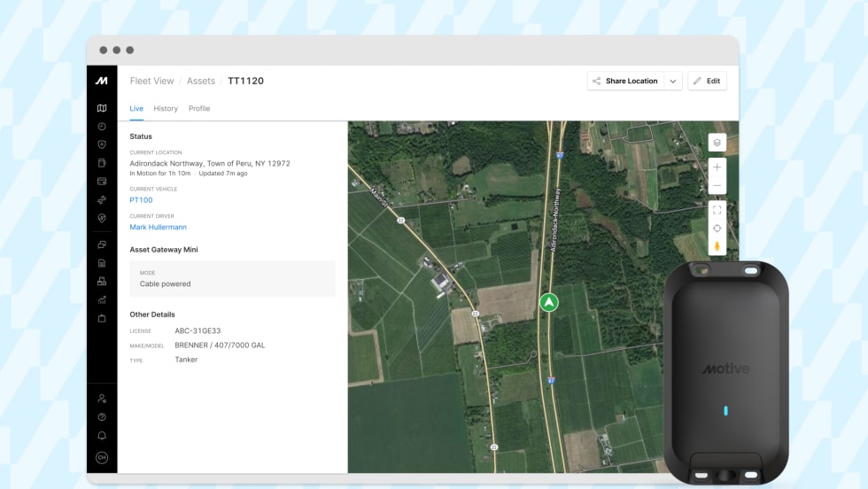Click the Share Location button
This screenshot has height=489, width=868.
pos(624,81)
